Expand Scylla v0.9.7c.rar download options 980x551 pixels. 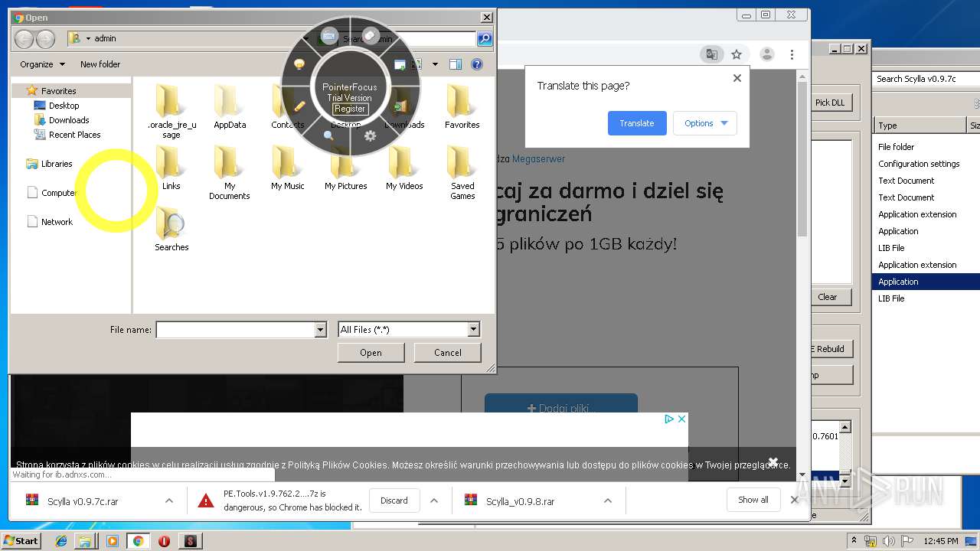point(168,500)
